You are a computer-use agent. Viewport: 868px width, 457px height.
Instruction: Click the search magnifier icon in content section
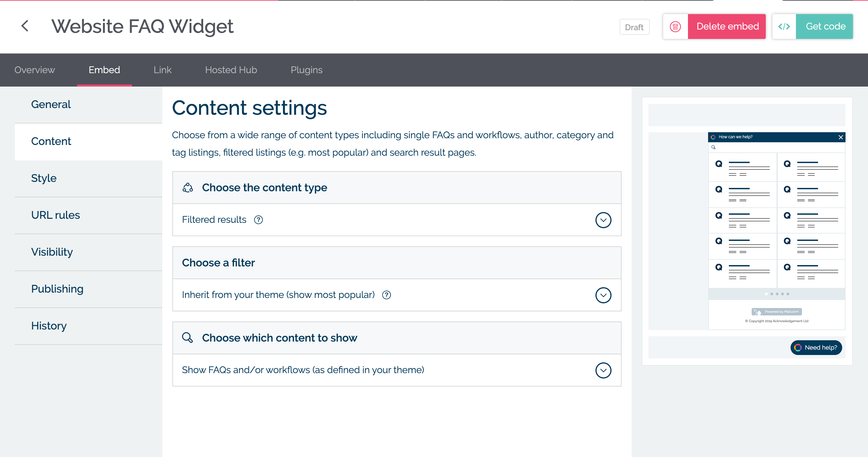pos(188,338)
